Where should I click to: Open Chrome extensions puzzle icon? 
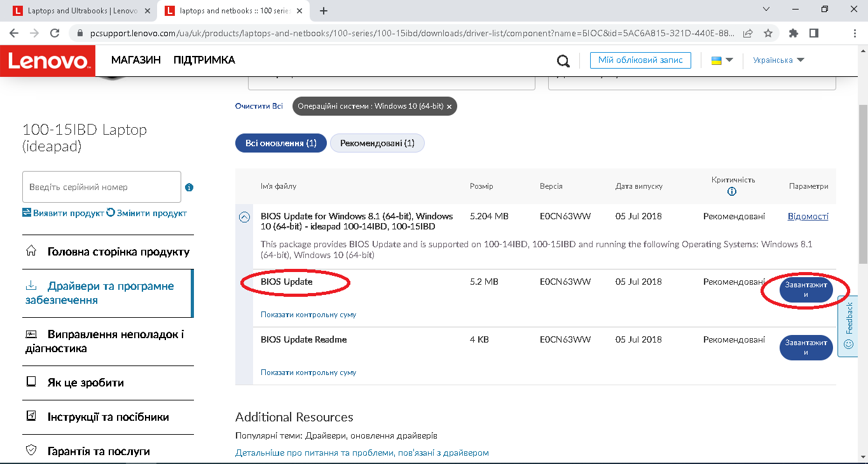point(793,33)
